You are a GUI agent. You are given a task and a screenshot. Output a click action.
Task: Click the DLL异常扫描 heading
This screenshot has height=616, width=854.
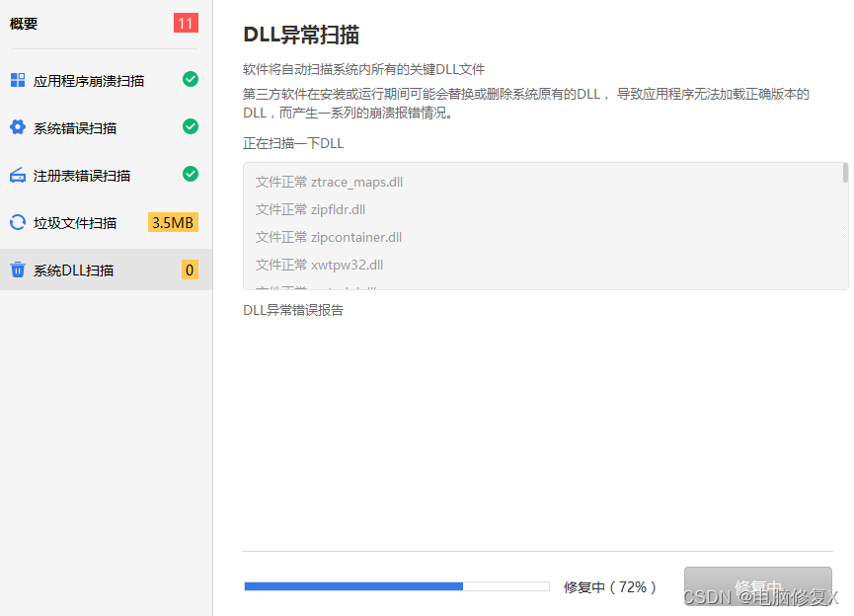301,35
